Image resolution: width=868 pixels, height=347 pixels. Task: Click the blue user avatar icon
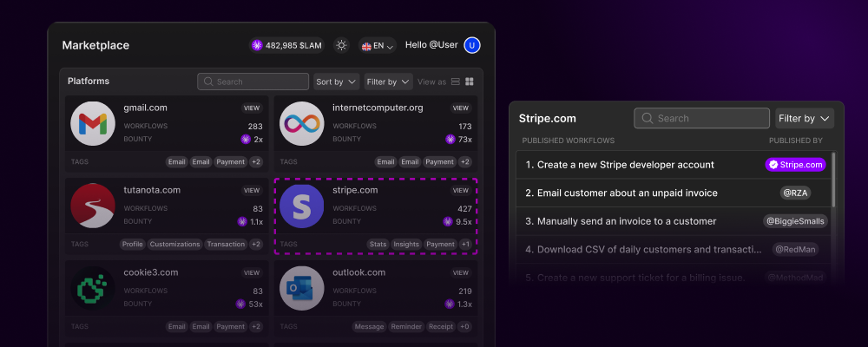pos(471,45)
